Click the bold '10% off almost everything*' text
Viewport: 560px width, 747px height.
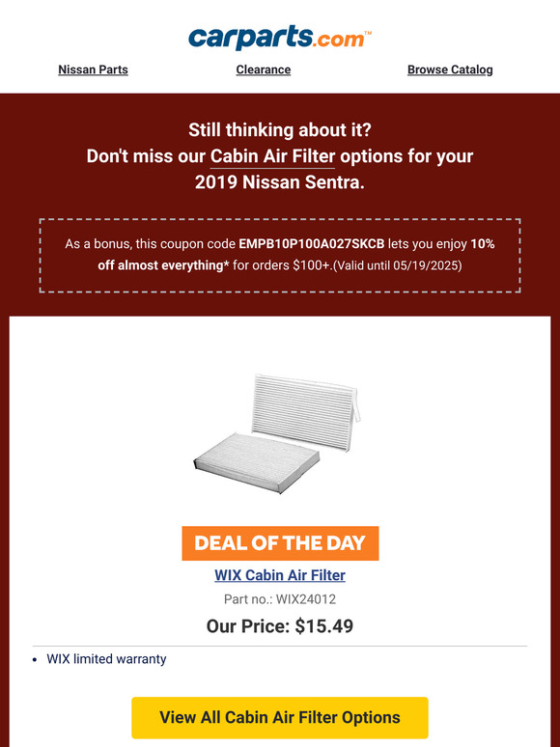point(296,255)
